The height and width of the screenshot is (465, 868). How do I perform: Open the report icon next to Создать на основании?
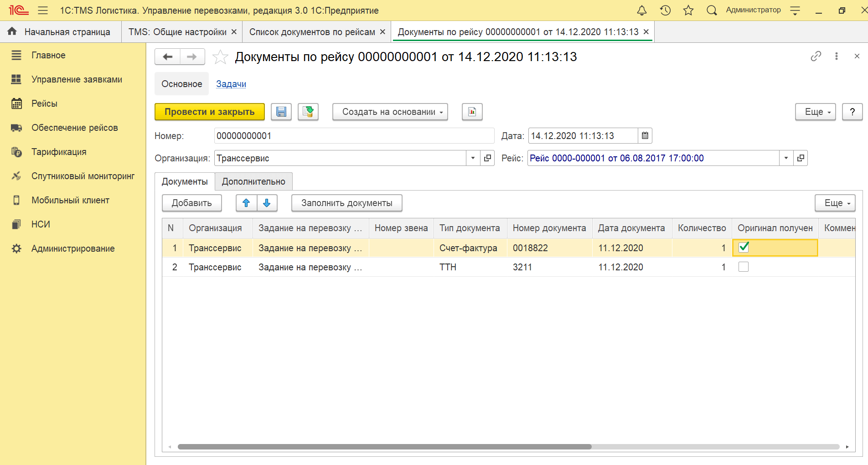(472, 112)
